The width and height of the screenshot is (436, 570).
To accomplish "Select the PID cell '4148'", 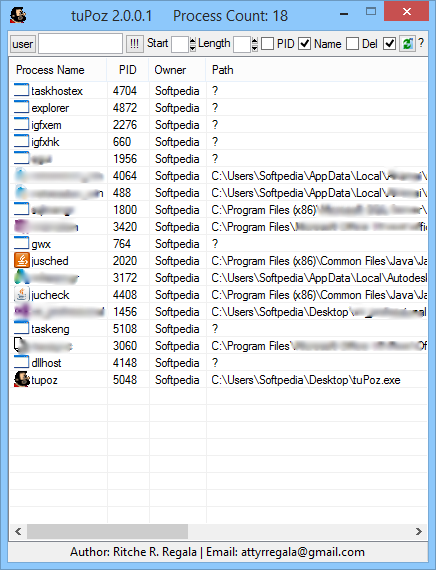I will (x=125, y=362).
